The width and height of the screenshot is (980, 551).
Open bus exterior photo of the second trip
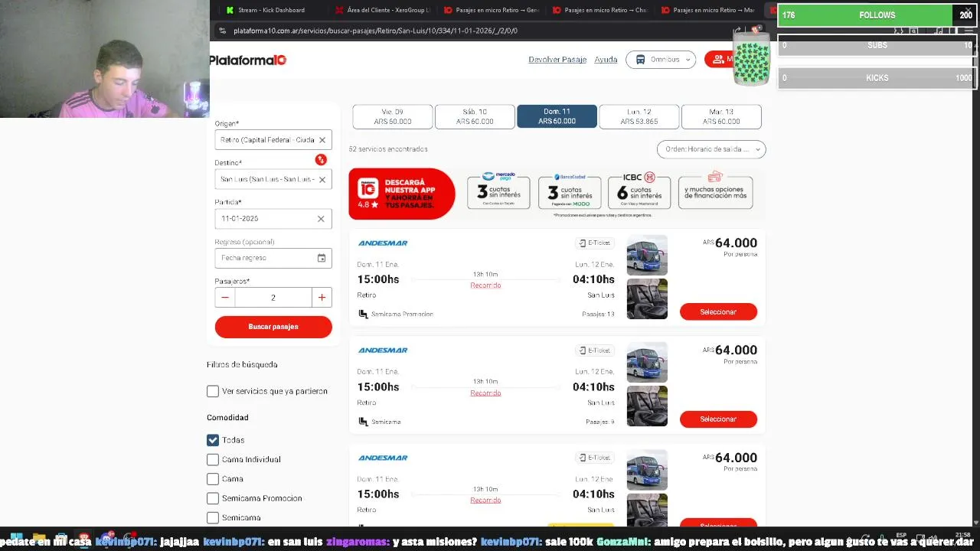(647, 362)
